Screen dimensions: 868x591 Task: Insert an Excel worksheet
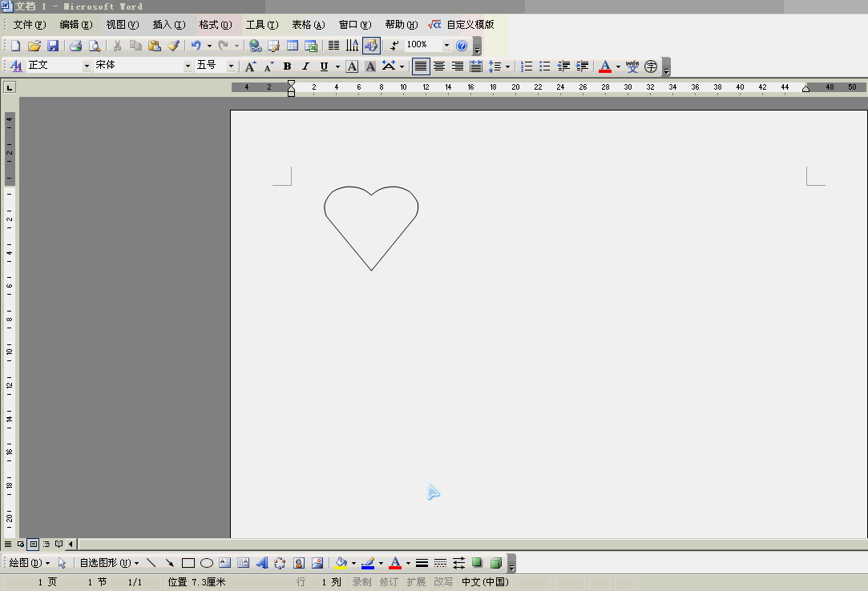click(x=311, y=46)
